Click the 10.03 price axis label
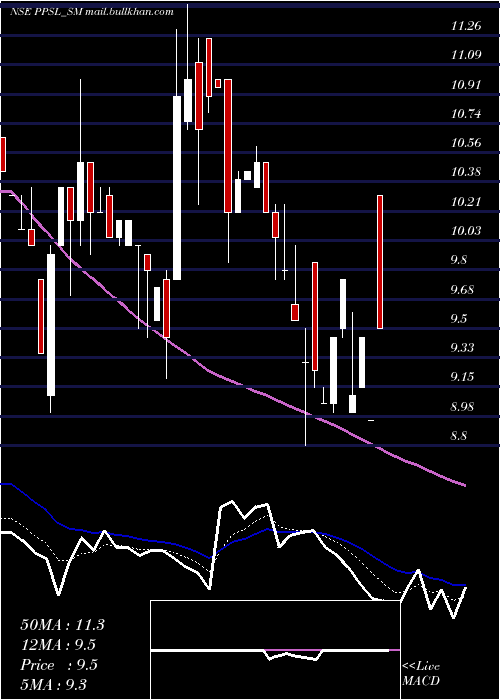The width and height of the screenshot is (500, 700). point(466,231)
